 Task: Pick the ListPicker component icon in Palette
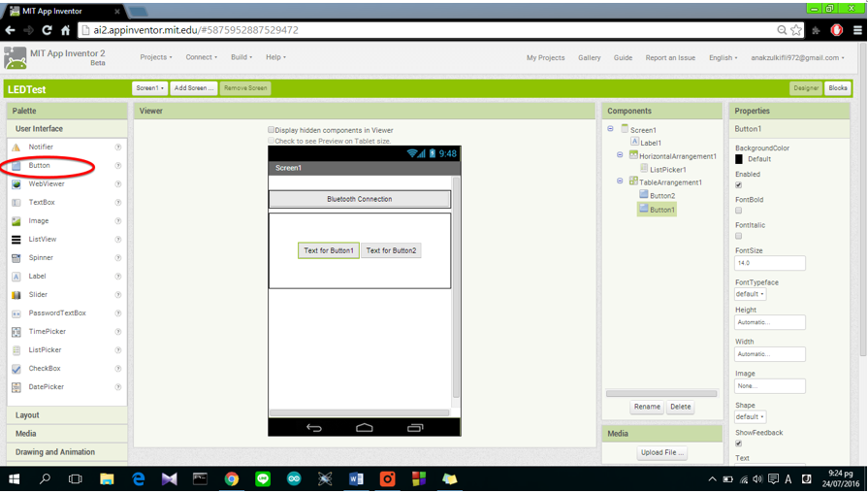(x=16, y=350)
